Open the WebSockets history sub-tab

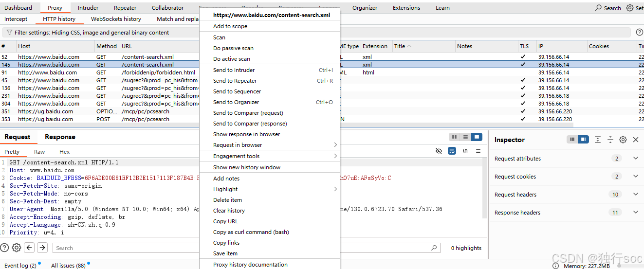pyautogui.click(x=116, y=19)
